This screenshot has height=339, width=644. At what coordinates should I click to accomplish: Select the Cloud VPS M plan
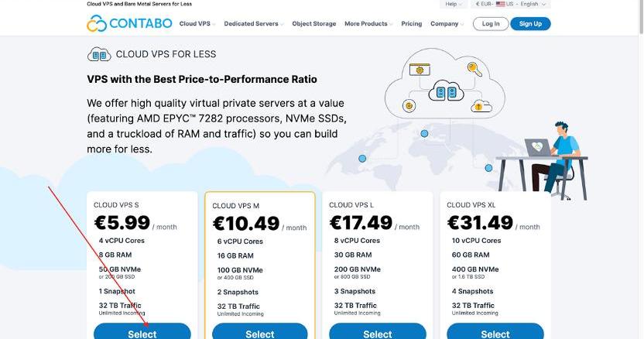[260, 334]
